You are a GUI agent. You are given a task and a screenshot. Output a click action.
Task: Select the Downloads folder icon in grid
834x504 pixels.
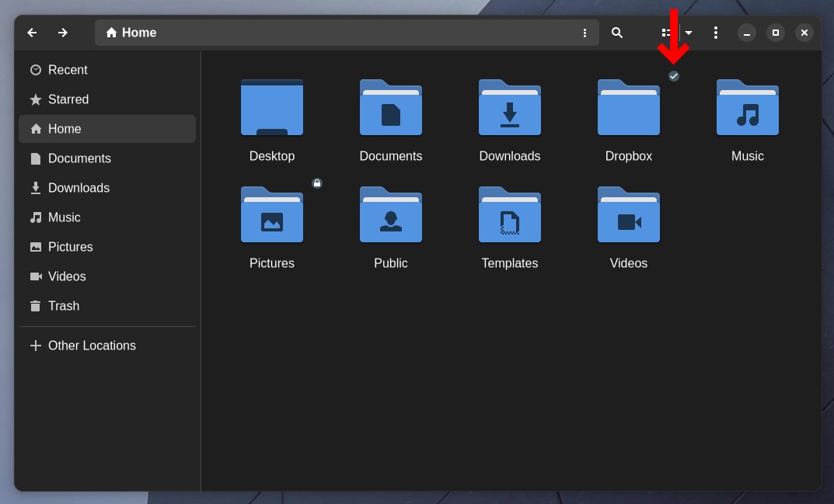[510, 107]
